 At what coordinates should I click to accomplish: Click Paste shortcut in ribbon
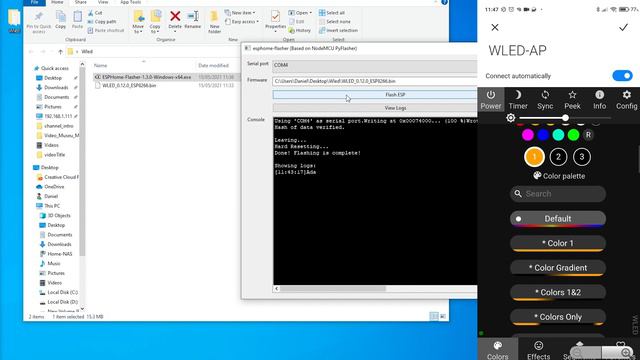[x=106, y=31]
